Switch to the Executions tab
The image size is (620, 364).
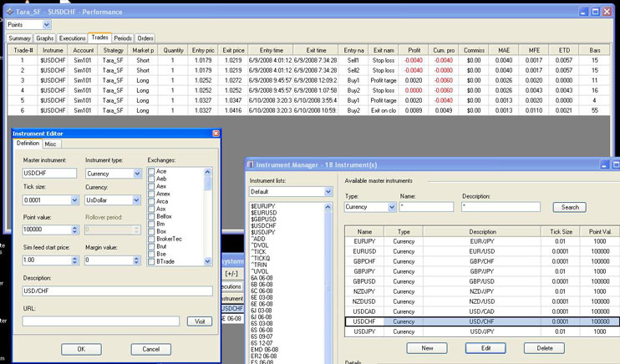coord(73,38)
